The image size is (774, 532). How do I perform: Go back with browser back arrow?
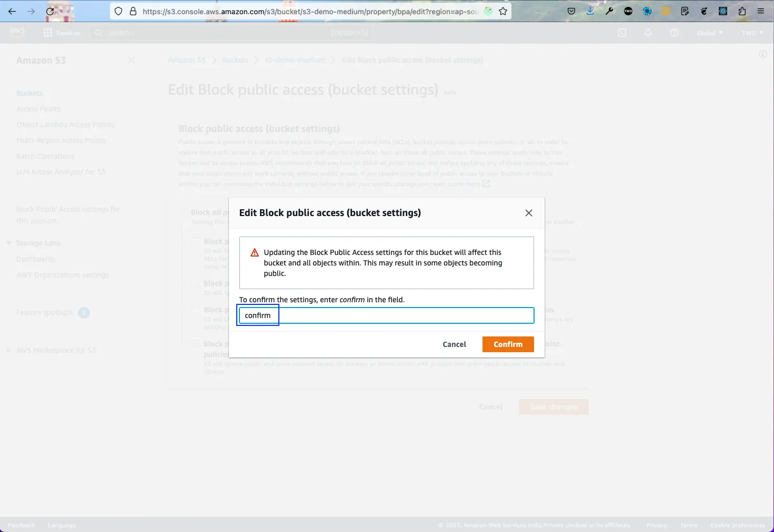coord(12,11)
